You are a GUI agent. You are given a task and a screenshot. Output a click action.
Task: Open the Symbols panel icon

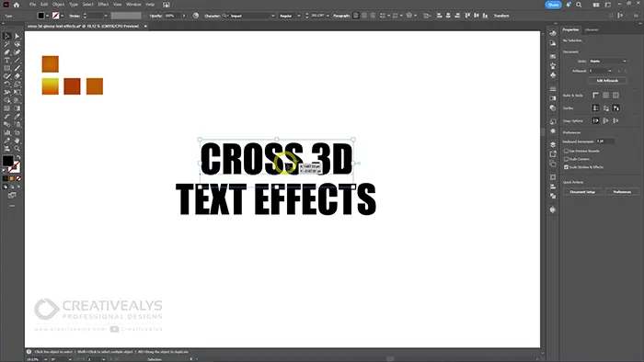[553, 75]
